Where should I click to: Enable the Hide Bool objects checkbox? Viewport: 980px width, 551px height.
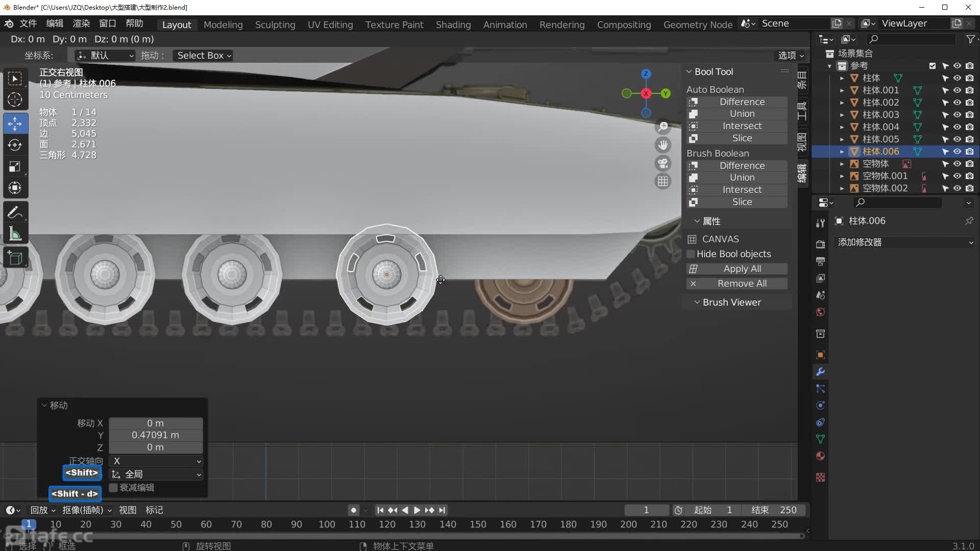(x=691, y=254)
